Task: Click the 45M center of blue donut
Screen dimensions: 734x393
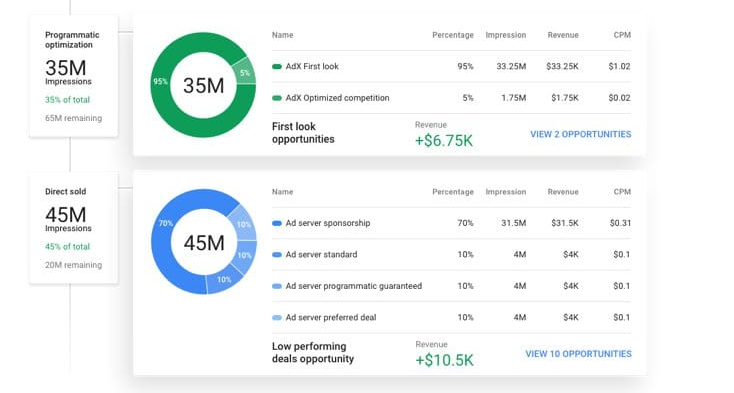Action: tap(204, 243)
